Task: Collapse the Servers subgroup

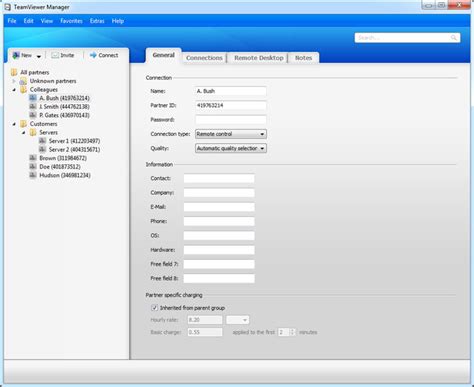Action: coord(23,133)
